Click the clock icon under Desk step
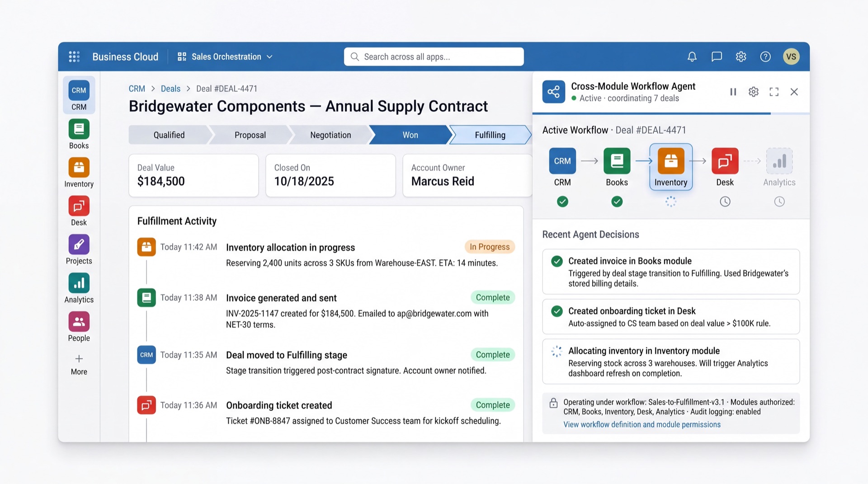This screenshot has width=868, height=484. tap(725, 202)
